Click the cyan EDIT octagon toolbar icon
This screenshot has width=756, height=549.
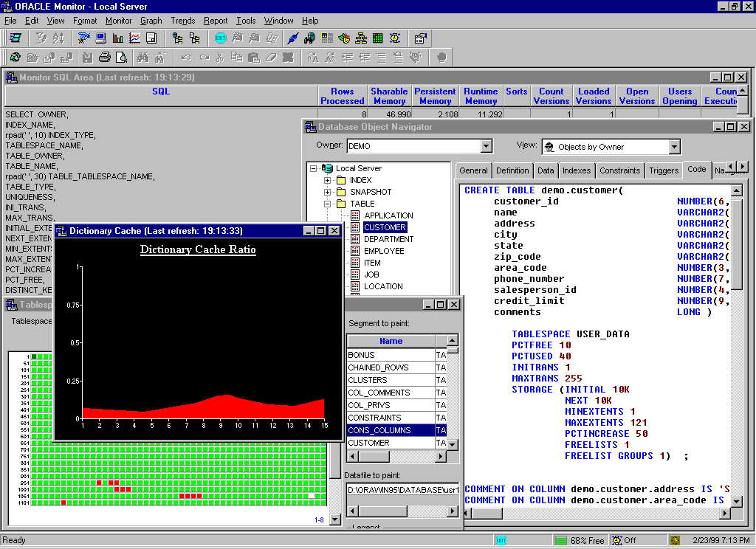220,38
